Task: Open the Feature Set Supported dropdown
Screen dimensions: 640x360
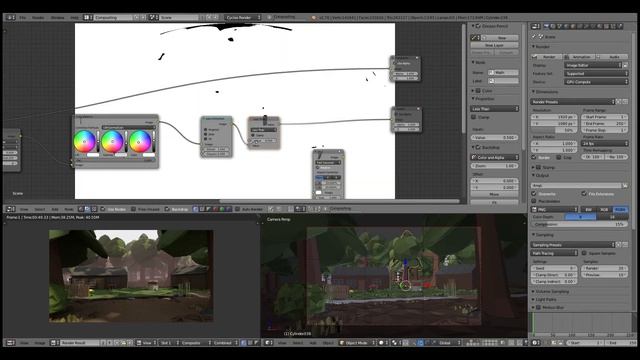Action: (x=596, y=74)
